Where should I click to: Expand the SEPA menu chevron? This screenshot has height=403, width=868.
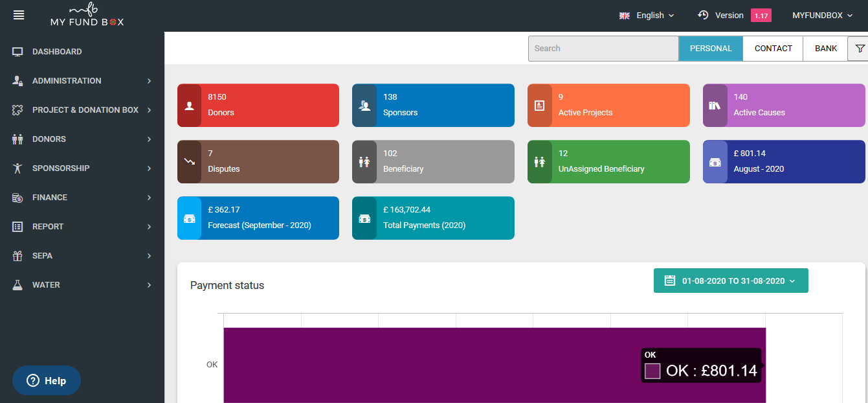click(149, 256)
